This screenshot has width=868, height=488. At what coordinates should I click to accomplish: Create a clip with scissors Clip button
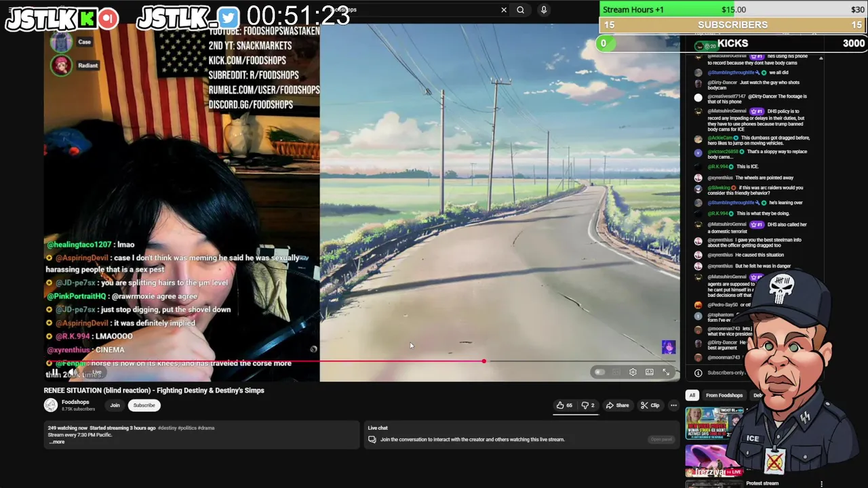click(x=650, y=405)
